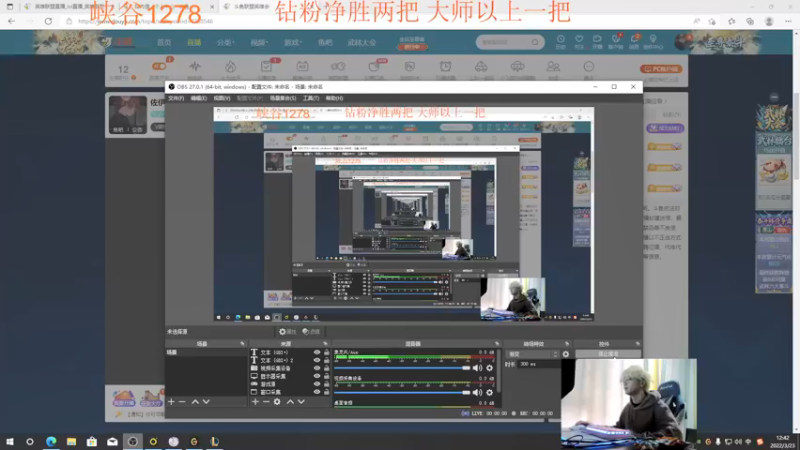
Task: Open the OBS View menu
Action: (x=222, y=98)
